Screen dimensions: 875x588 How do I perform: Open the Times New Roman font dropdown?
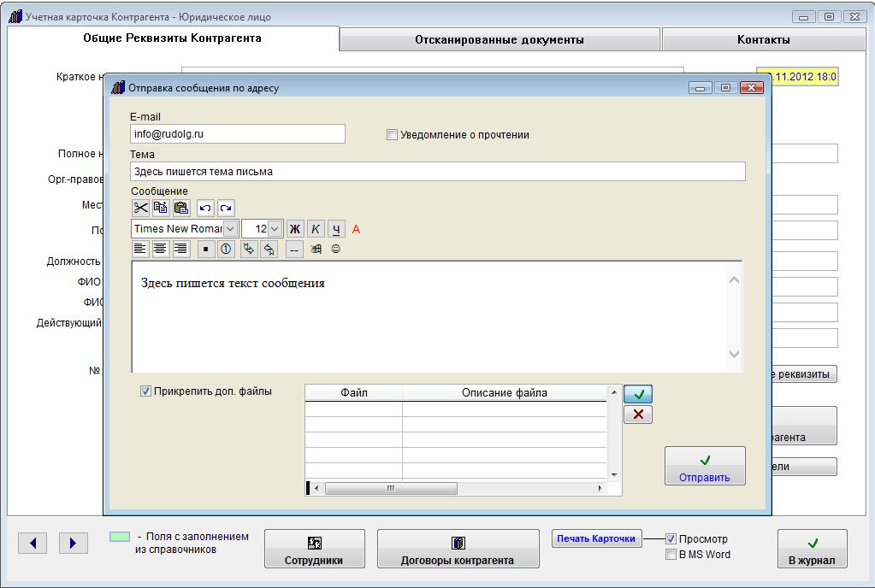(x=230, y=229)
